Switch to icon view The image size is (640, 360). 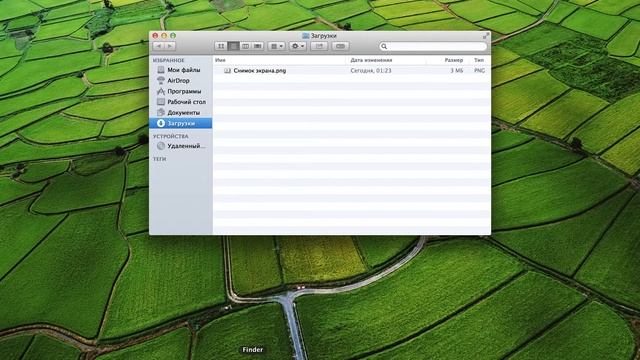(221, 46)
